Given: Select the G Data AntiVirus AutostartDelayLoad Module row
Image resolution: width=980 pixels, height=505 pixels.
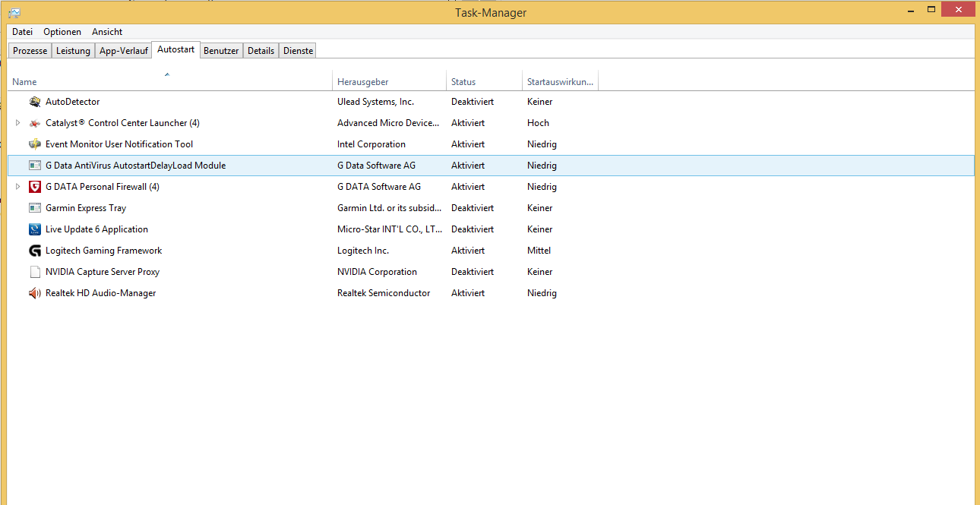Looking at the screenshot, I should (135, 166).
